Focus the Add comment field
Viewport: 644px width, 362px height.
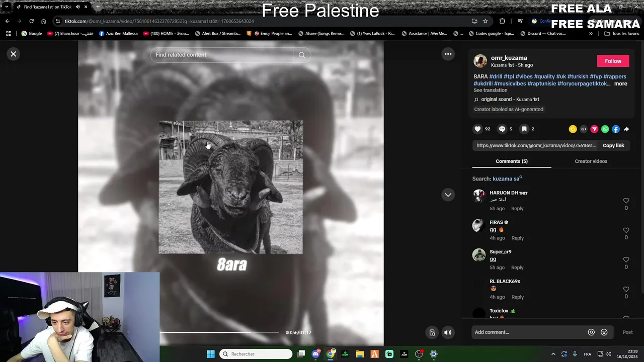[528, 332]
